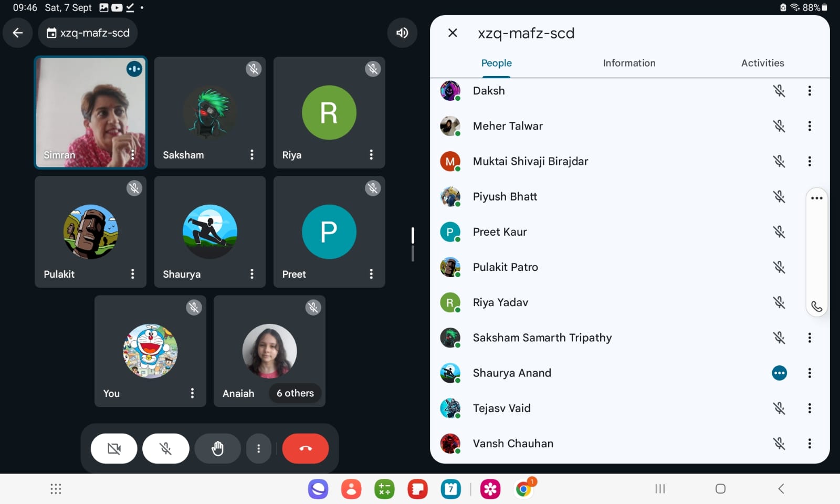Tap the muted mic icon on your tile
Image resolution: width=840 pixels, height=504 pixels.
tap(194, 307)
